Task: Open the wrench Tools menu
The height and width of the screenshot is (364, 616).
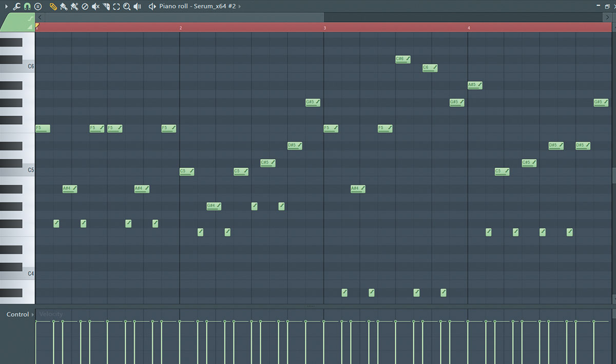Action: (16, 6)
